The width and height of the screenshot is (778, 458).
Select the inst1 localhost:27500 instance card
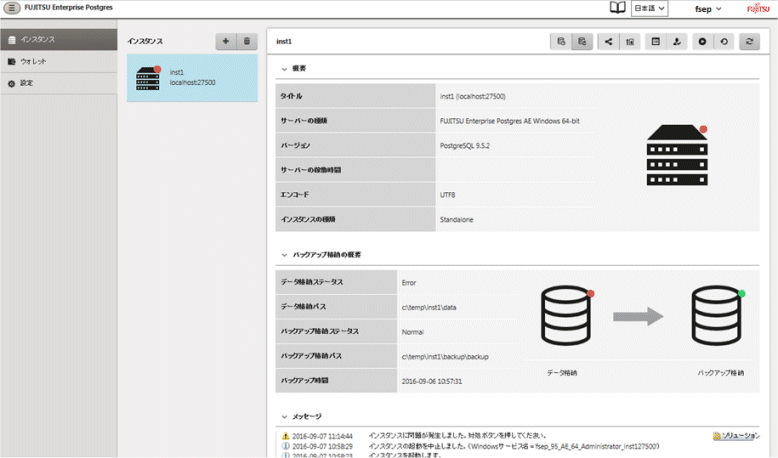coord(192,78)
